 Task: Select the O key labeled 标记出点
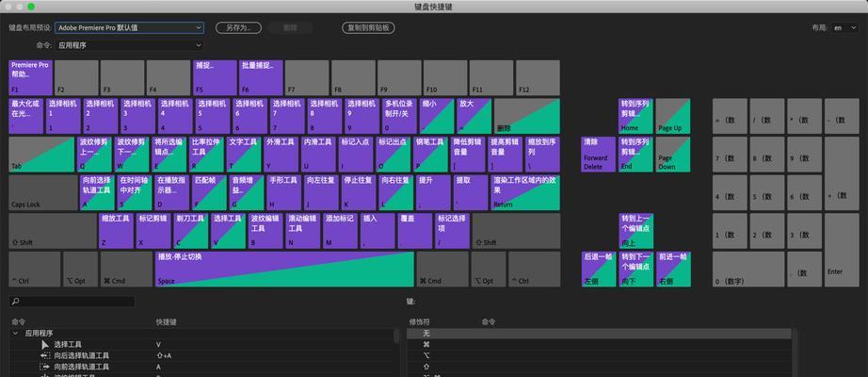[x=393, y=155]
